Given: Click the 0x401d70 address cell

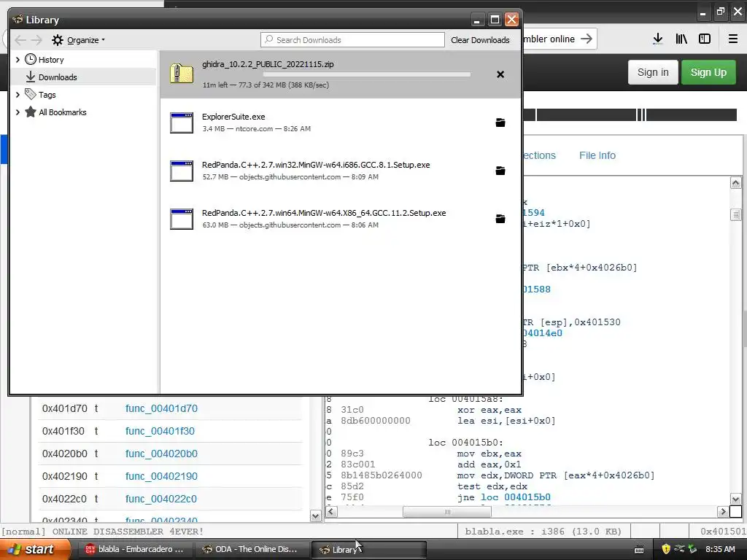Looking at the screenshot, I should tap(65, 408).
